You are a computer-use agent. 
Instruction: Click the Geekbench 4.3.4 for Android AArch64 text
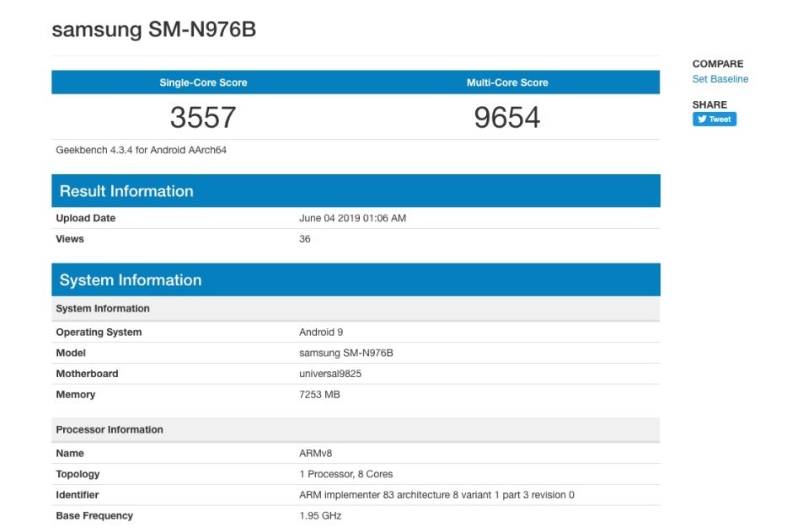[x=141, y=150]
